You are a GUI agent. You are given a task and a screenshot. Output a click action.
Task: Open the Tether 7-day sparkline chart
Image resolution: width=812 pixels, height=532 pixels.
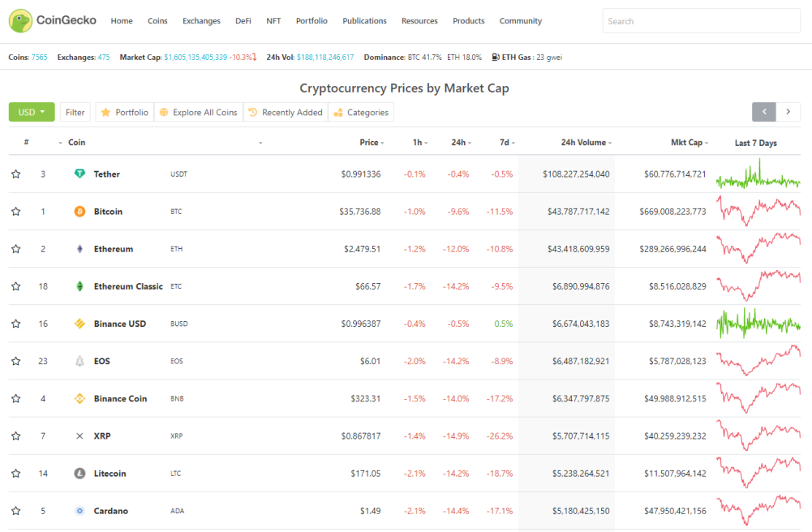[758, 174]
